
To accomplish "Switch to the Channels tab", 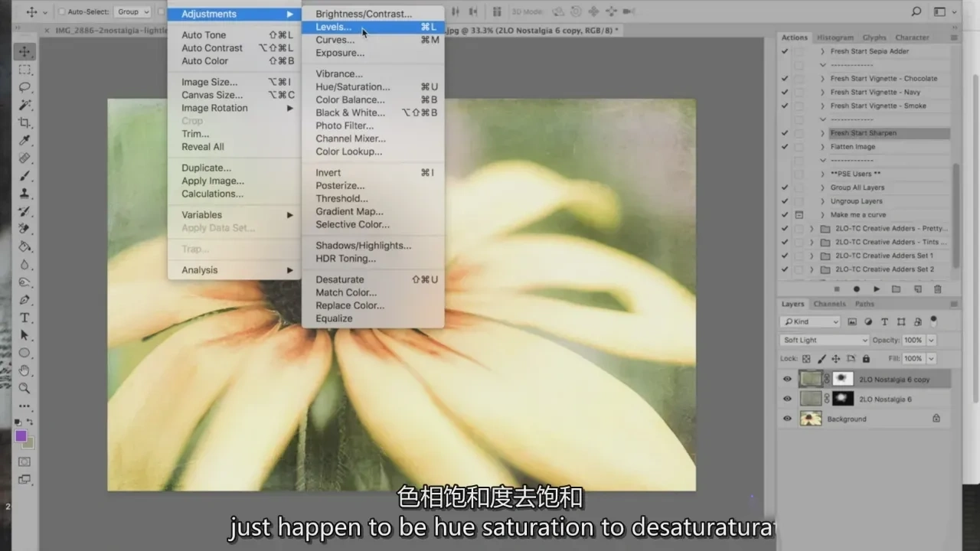I will 829,304.
